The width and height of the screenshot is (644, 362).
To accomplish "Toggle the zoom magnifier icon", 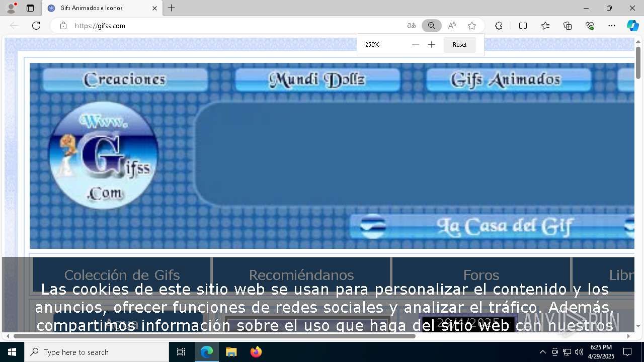I will coord(432,26).
